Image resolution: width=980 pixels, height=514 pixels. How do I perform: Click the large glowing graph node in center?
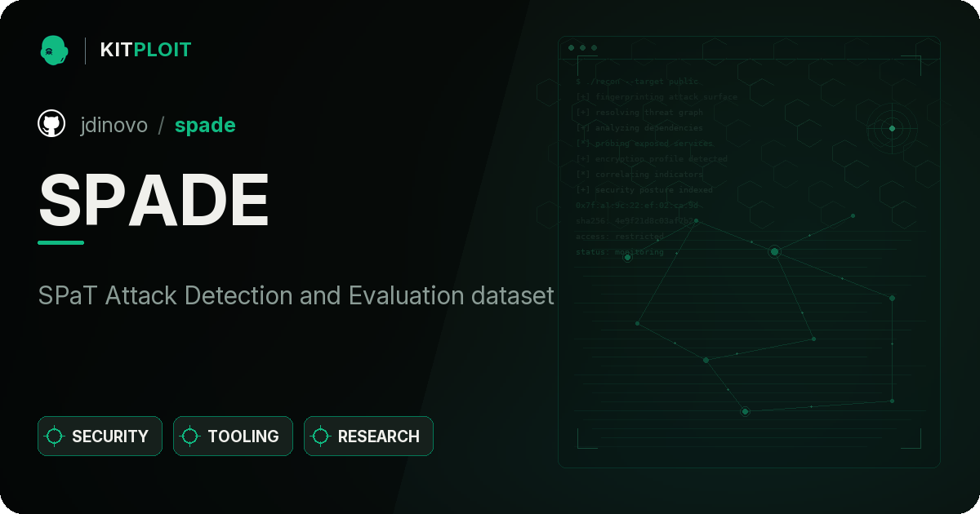(774, 252)
